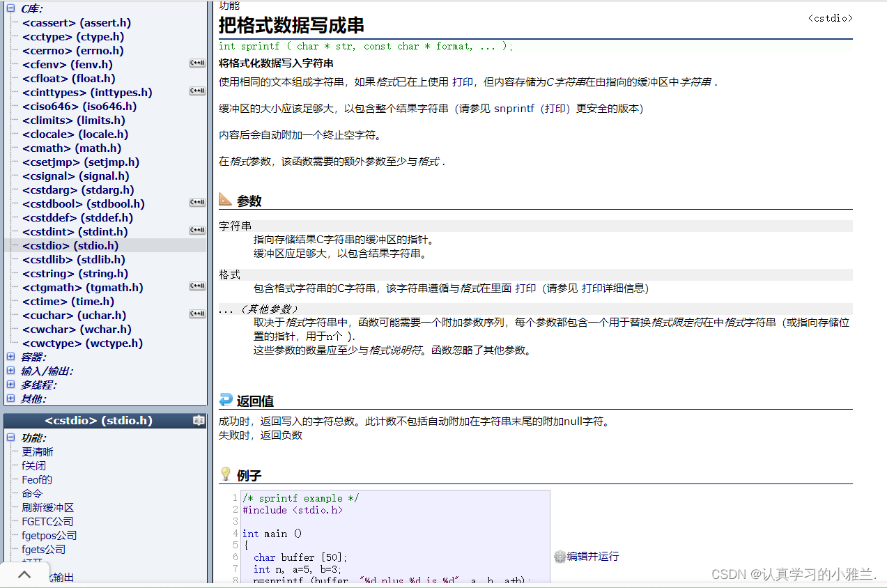
Task: Click the gear icon beside 编辑并运行
Action: click(x=560, y=557)
